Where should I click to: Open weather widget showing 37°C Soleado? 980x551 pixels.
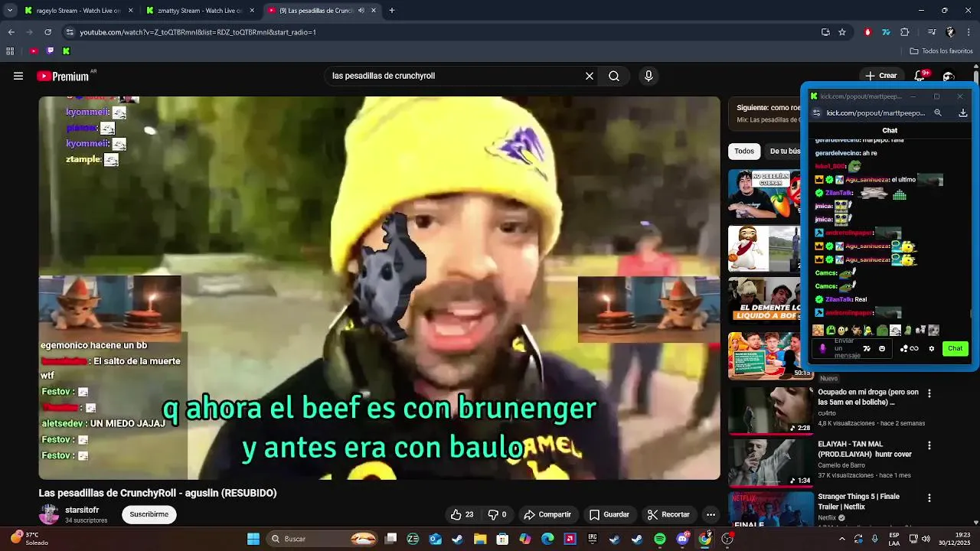click(29, 539)
